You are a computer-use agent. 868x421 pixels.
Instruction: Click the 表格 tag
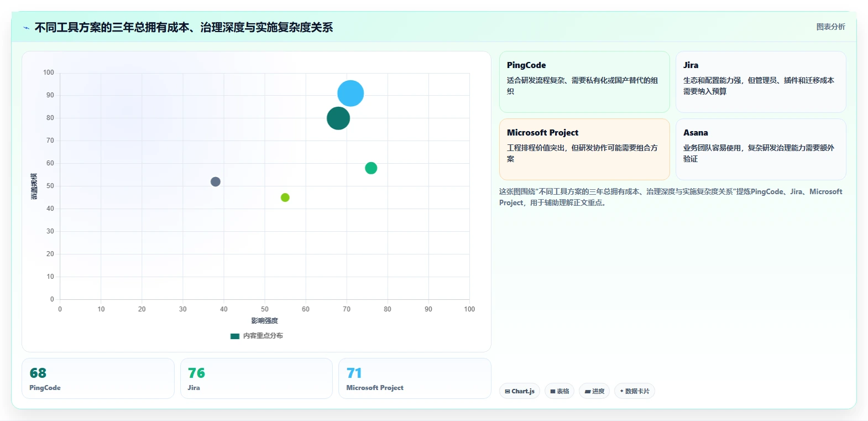[560, 391]
